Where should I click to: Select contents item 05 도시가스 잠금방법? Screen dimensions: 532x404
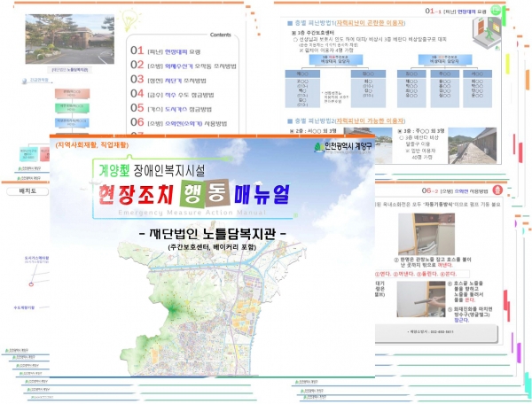[171, 109]
